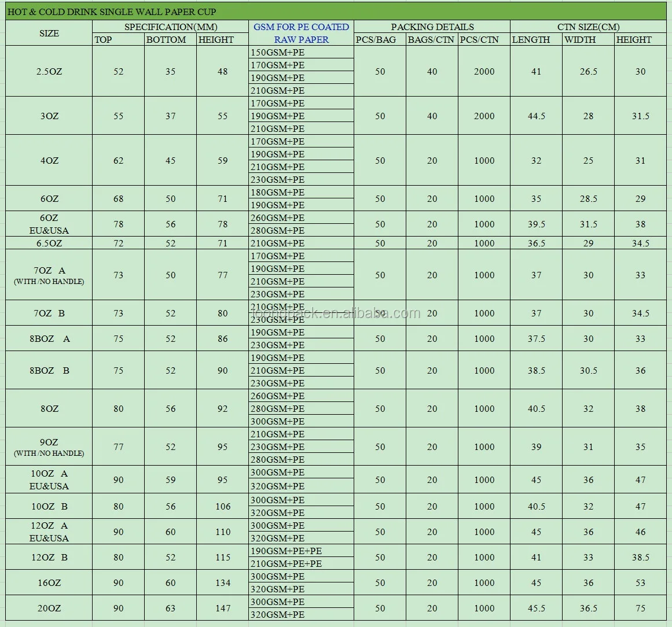Select the '20OZ' size cell
Screen dimensions: 672x627
[x=49, y=608]
